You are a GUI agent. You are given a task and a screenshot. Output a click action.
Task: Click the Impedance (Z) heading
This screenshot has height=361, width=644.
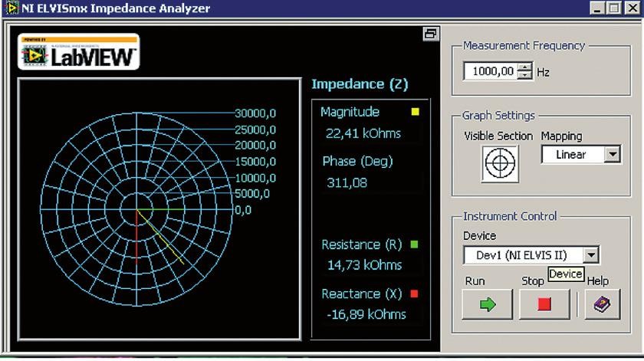coord(360,84)
